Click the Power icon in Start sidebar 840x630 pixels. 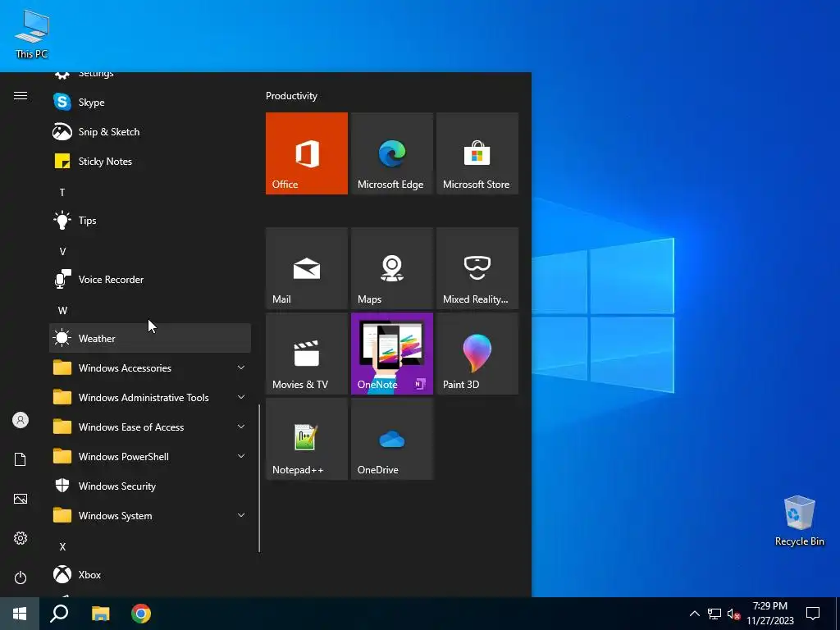[21, 577]
